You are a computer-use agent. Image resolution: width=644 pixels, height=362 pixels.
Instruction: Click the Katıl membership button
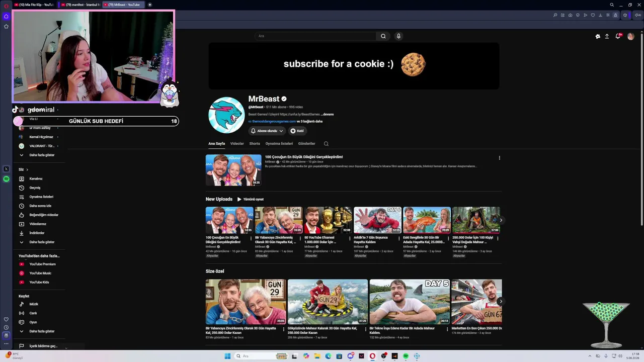pos(297,131)
